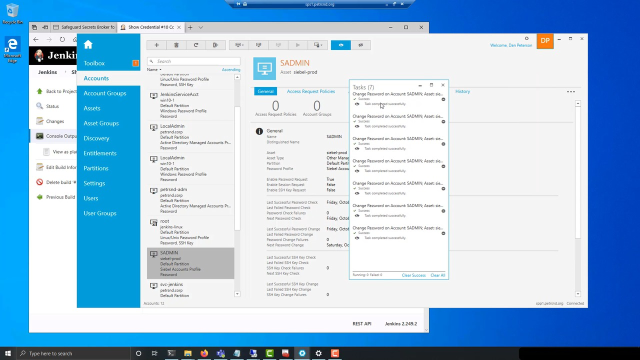Screen dimensions: 640x360
Task: Click the DP user avatar
Action: coord(545,41)
